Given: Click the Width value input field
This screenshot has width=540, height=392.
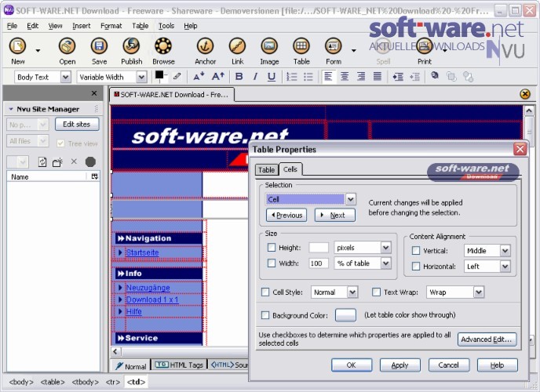Looking at the screenshot, I should click(x=318, y=263).
